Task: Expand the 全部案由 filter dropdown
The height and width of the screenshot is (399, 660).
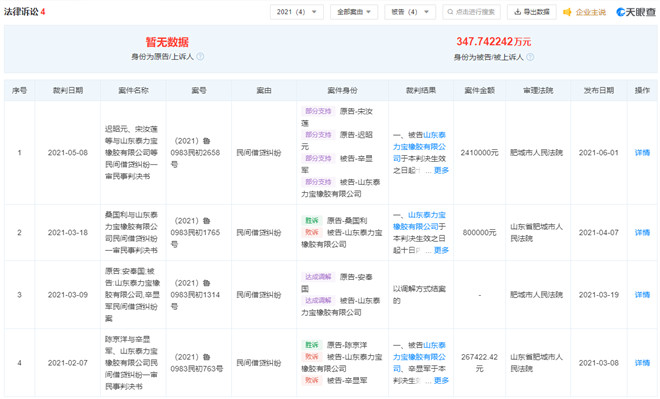Action: (x=354, y=12)
